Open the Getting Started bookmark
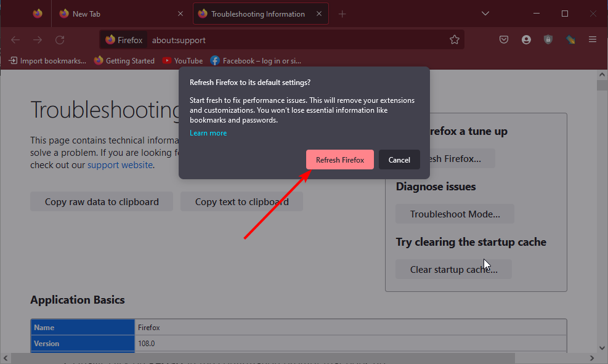 124,61
